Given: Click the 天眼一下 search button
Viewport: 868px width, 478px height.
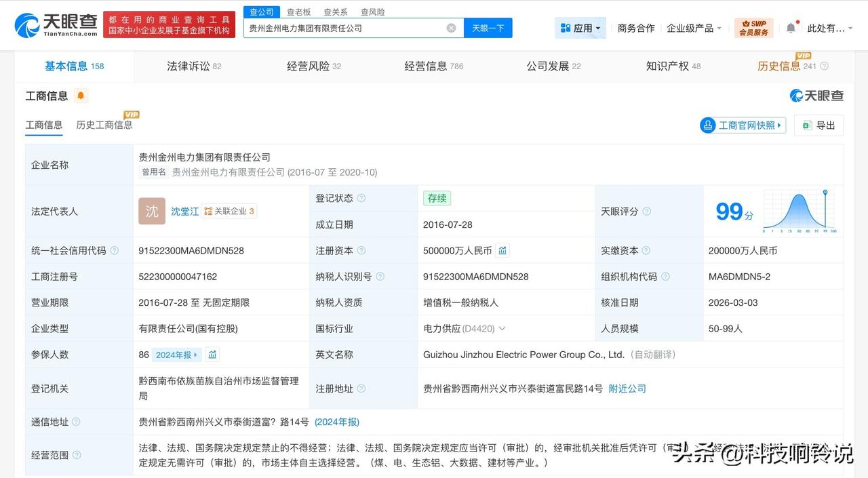Looking at the screenshot, I should [x=488, y=28].
